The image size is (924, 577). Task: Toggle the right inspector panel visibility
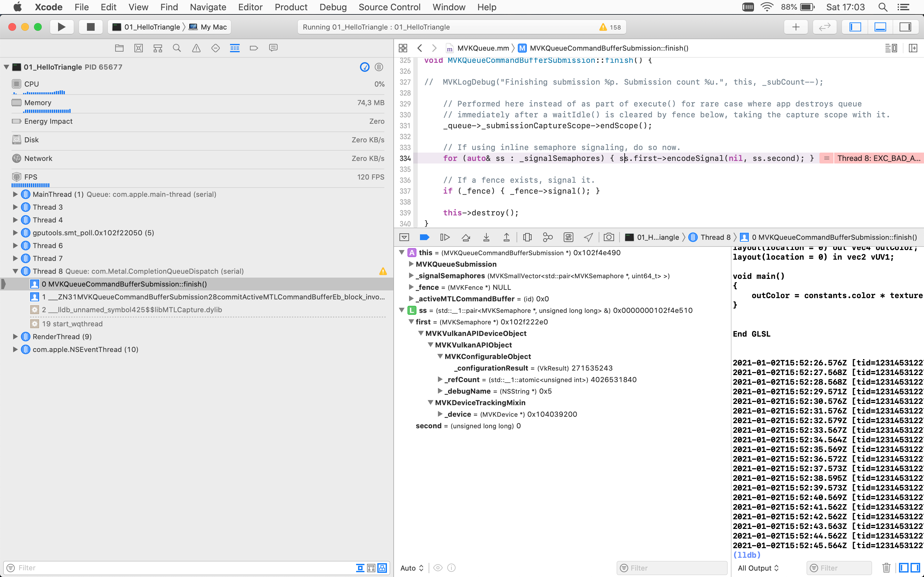tap(905, 27)
